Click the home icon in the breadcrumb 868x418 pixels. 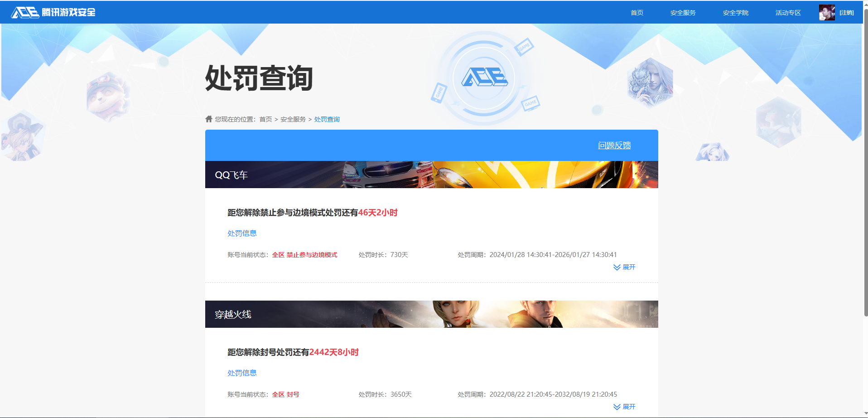coord(208,119)
